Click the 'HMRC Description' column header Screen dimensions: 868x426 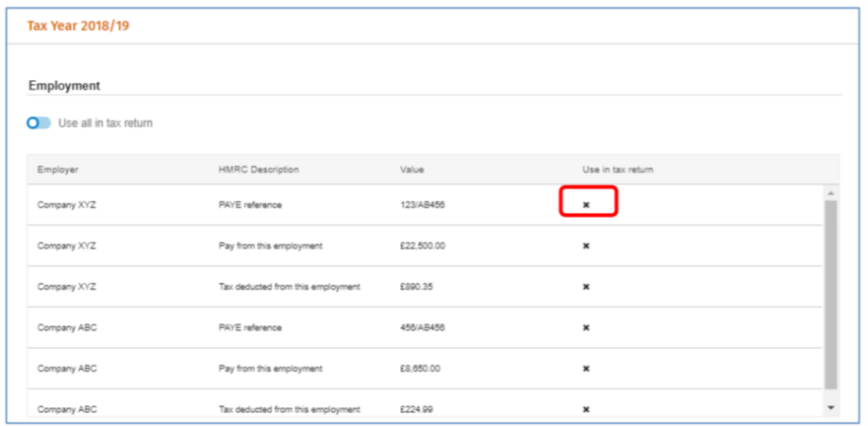pos(259,170)
